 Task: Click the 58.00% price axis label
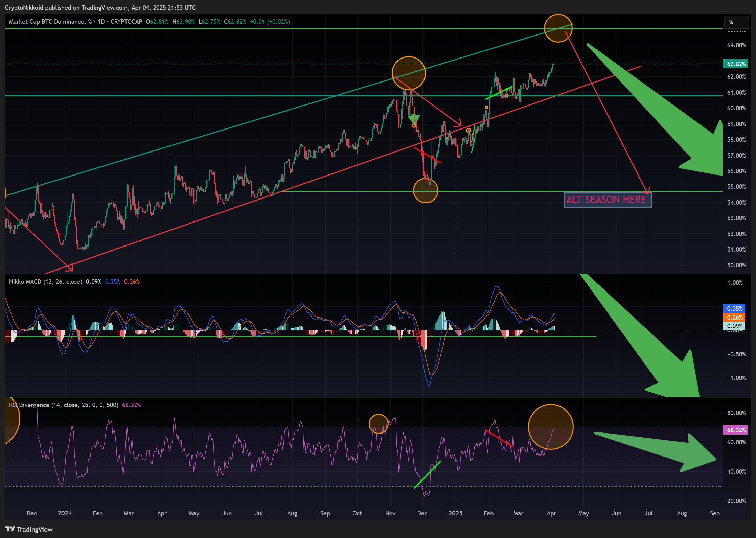736,140
